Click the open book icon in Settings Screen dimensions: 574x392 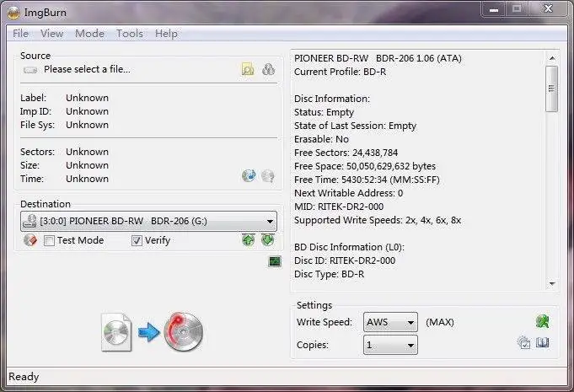pyautogui.click(x=542, y=343)
